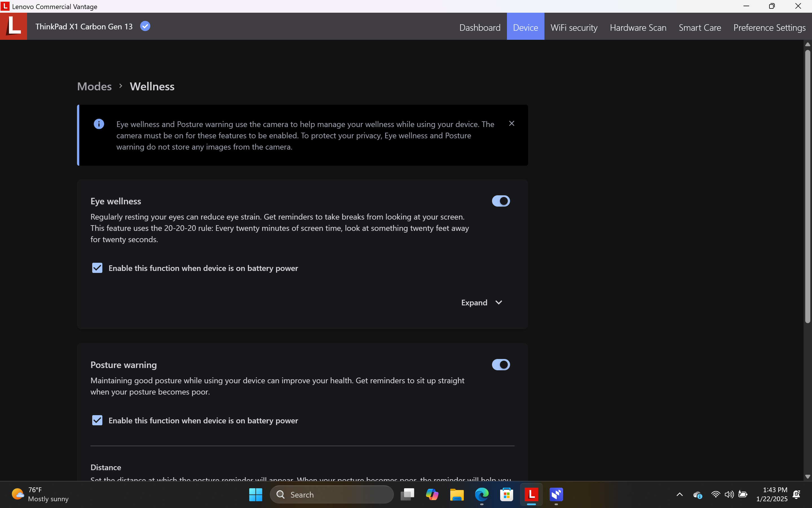Click the Expand chevron arrow

[x=498, y=303]
